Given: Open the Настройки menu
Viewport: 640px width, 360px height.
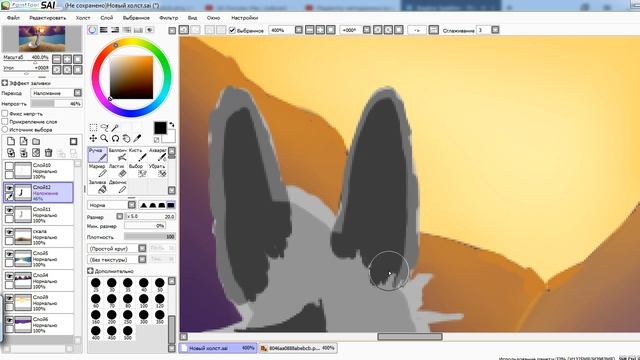Looking at the screenshot, I should point(244,18).
